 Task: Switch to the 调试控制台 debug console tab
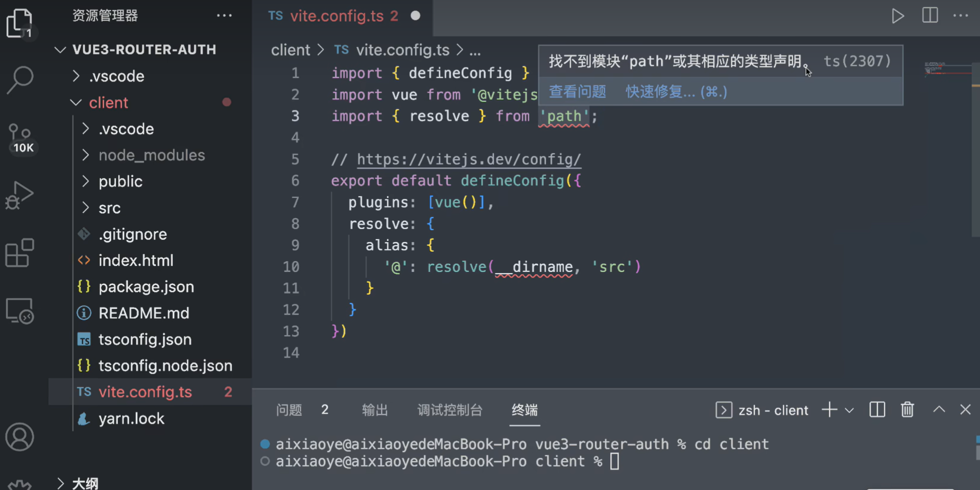pos(450,410)
